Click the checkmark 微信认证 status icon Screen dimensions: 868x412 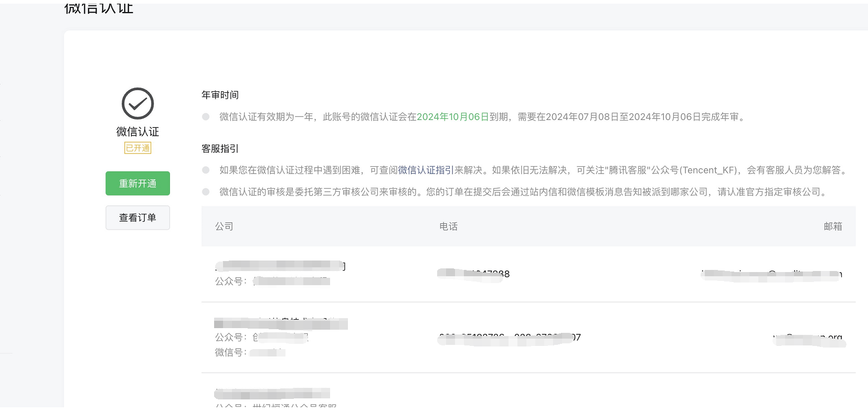(x=137, y=103)
